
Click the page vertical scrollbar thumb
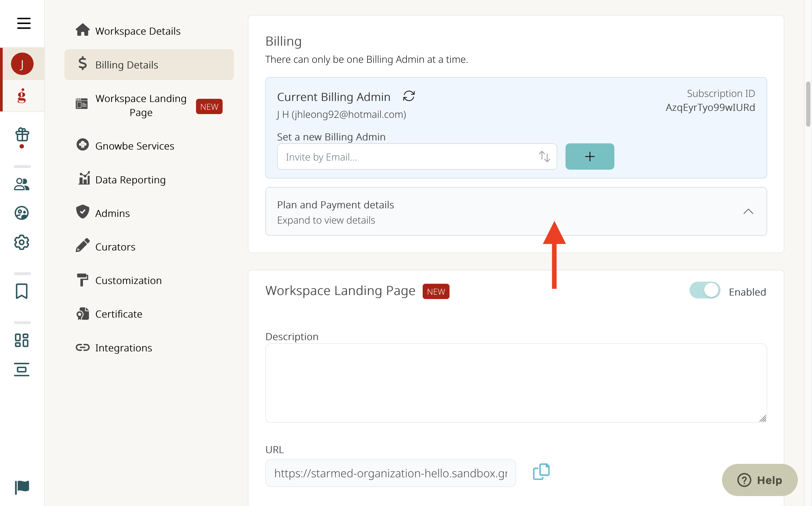(808, 104)
